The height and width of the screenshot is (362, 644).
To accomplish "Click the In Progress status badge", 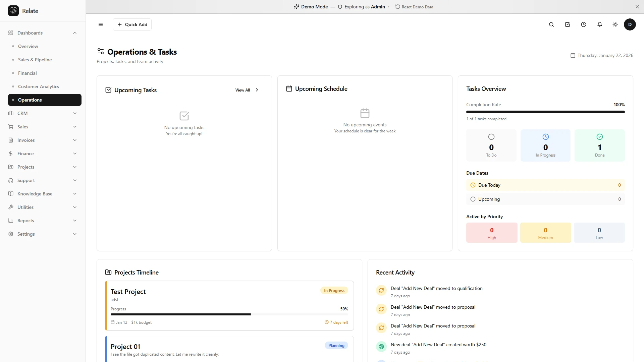I will [334, 291].
